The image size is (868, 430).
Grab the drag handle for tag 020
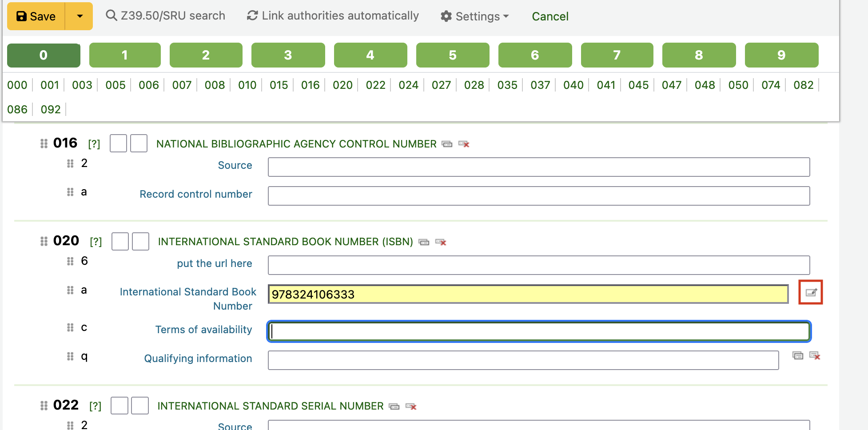tap(44, 241)
